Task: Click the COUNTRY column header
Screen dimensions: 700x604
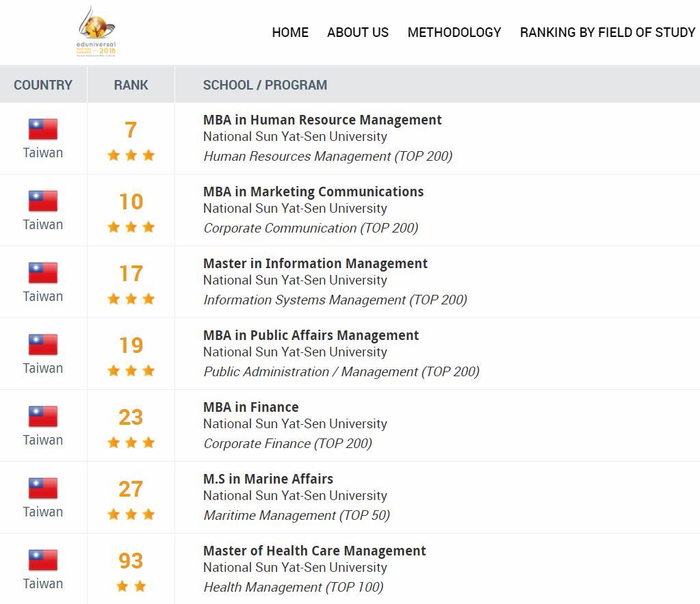Action: [43, 85]
